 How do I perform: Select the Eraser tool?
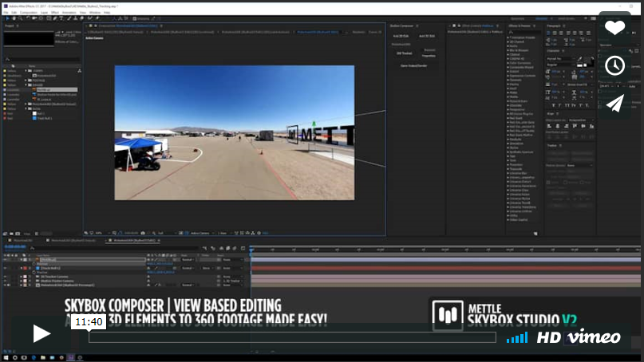81,18
